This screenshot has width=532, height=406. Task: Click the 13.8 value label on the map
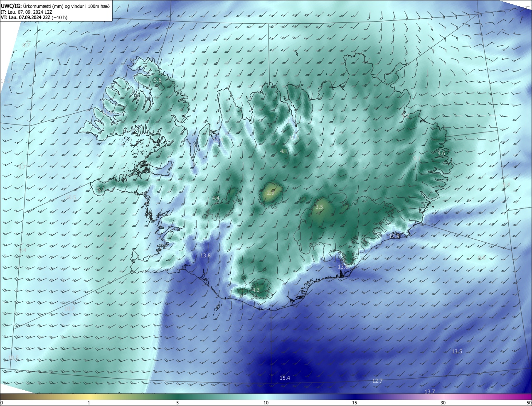206,255
